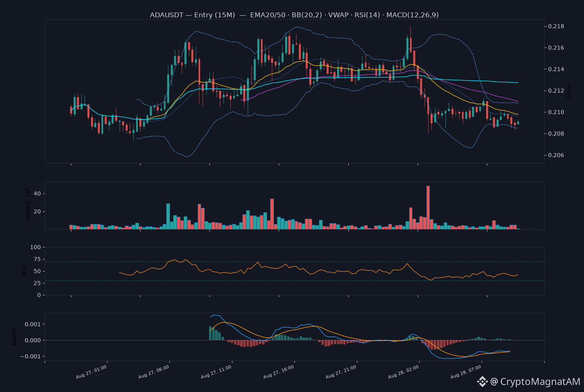This screenshot has width=584, height=392.
Task: Click the Aug 27, 21:00 time label
Action: click(341, 371)
